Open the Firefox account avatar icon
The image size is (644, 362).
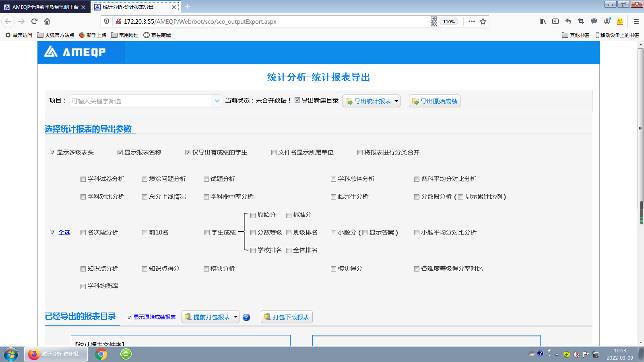coord(607,21)
